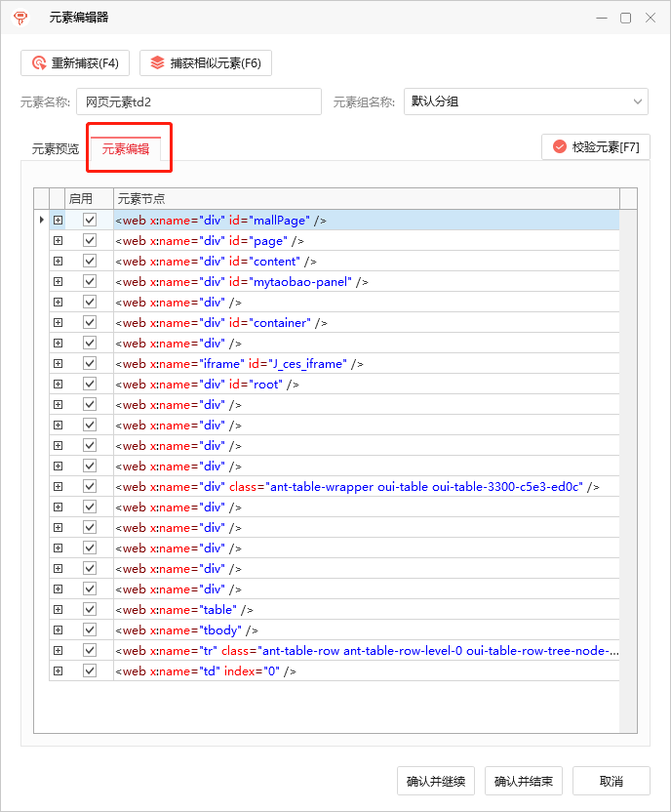Toggle checkbox for the table node
This screenshot has height=812, width=671.
(x=90, y=609)
